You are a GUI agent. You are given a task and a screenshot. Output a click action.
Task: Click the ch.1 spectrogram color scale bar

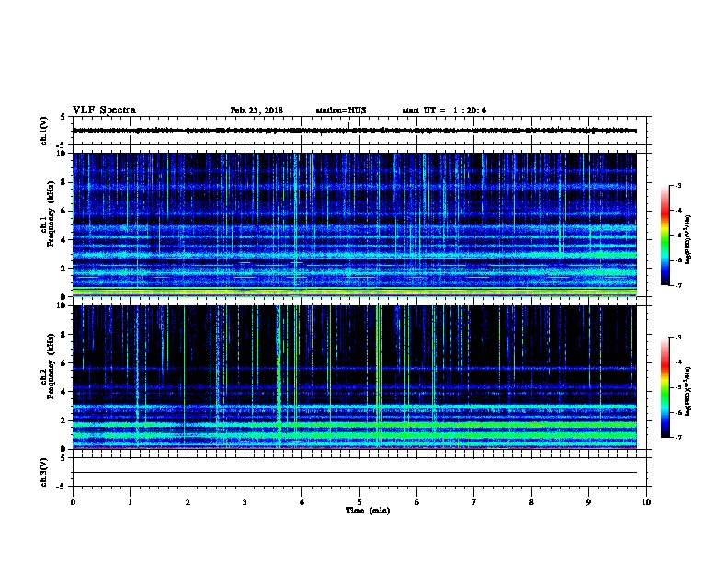(x=665, y=236)
